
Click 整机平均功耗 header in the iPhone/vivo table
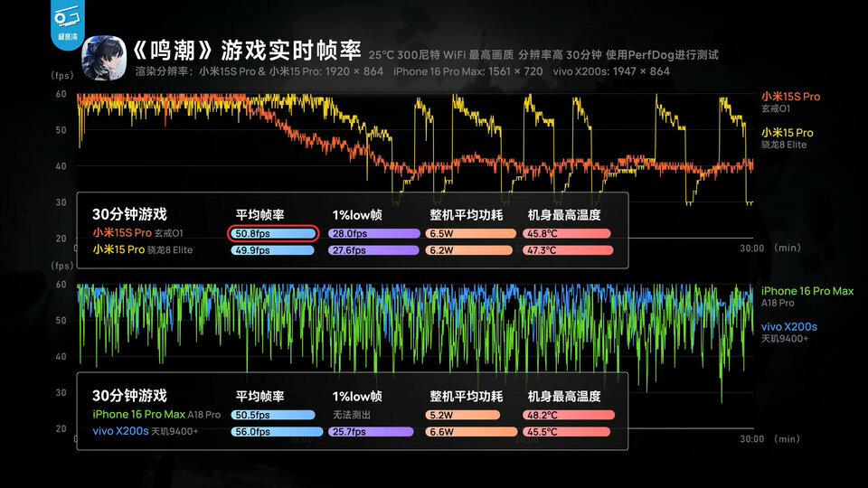pyautogui.click(x=467, y=396)
